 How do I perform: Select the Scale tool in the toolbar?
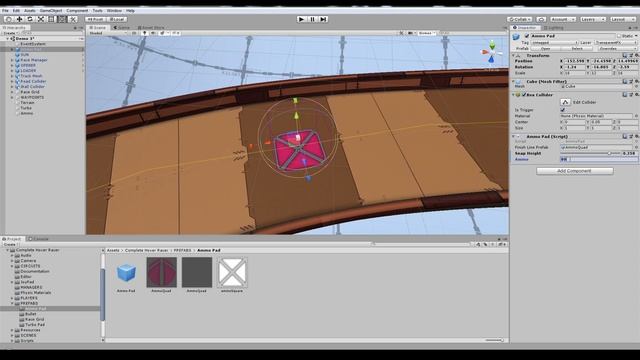[x=41, y=19]
